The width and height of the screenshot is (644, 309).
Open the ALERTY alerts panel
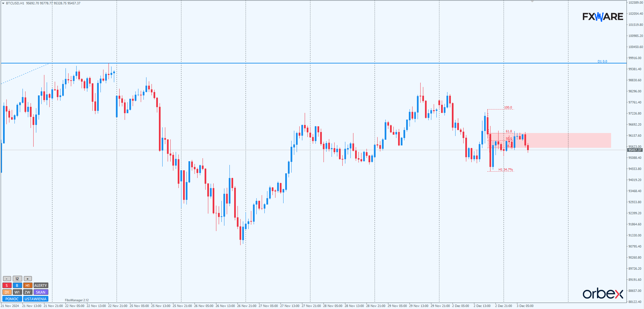pos(41,285)
